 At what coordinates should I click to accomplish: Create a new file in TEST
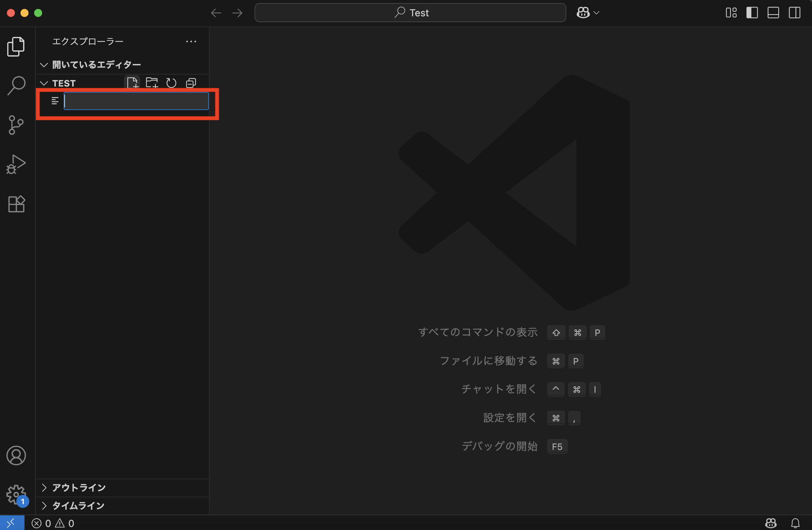[132, 82]
